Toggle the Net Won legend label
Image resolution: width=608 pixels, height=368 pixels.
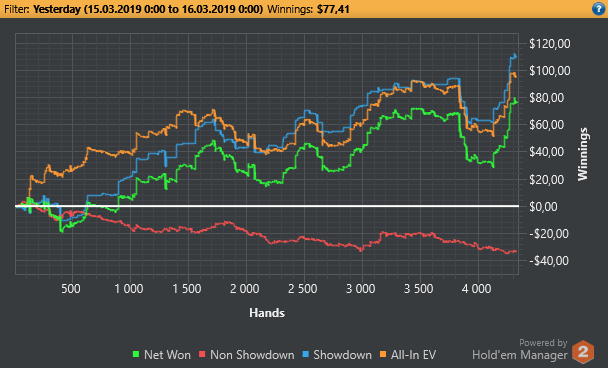click(x=167, y=355)
